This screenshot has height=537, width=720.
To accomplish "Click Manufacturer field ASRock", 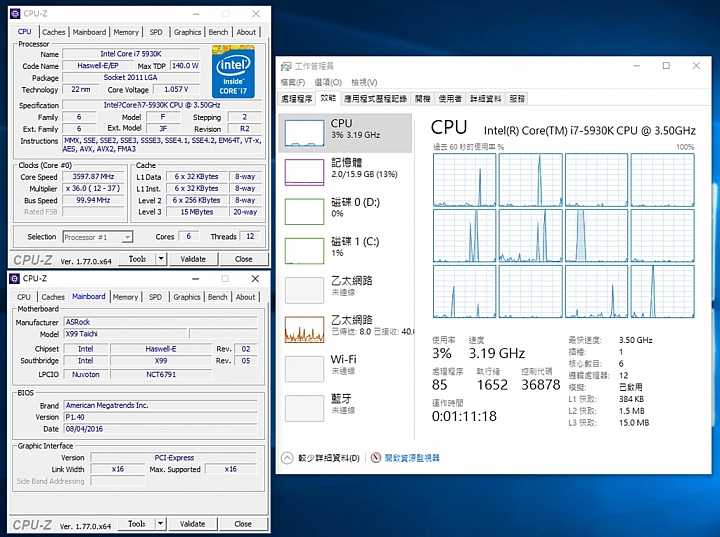I will (x=160, y=322).
